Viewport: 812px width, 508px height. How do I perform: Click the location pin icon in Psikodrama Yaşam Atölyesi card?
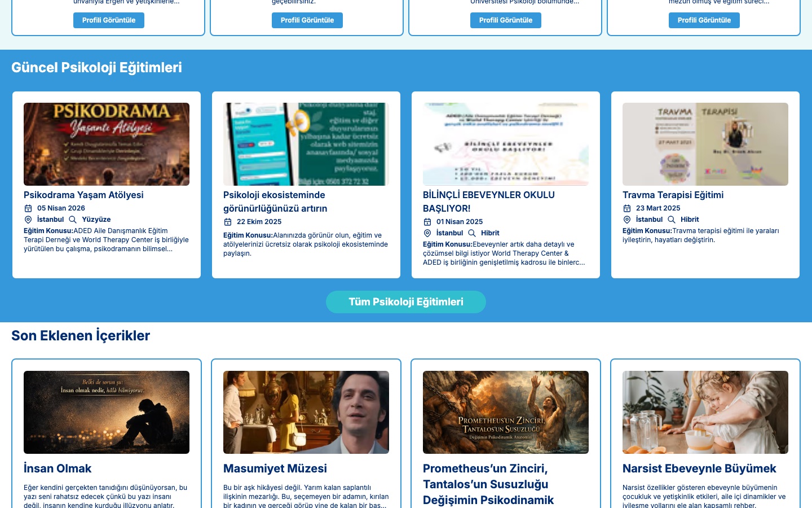tap(28, 220)
